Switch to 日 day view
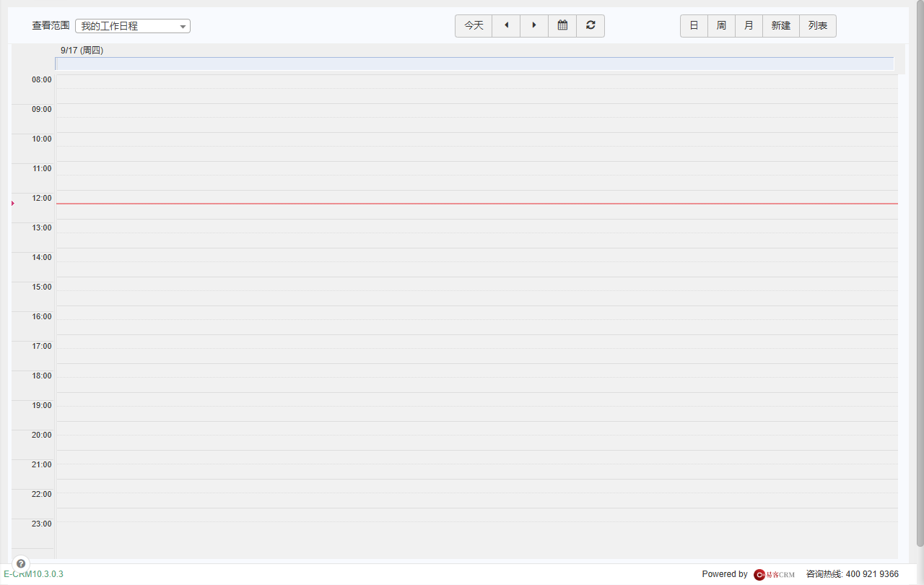924x585 pixels. [x=694, y=26]
